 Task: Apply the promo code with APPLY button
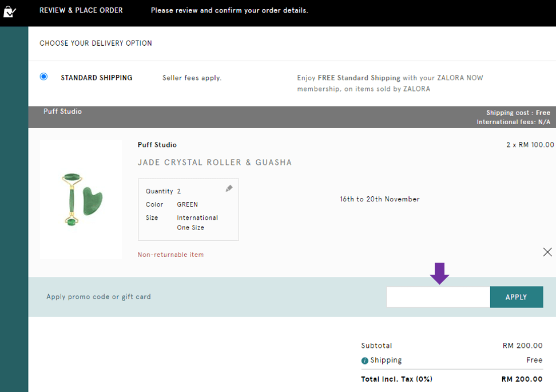click(x=517, y=297)
